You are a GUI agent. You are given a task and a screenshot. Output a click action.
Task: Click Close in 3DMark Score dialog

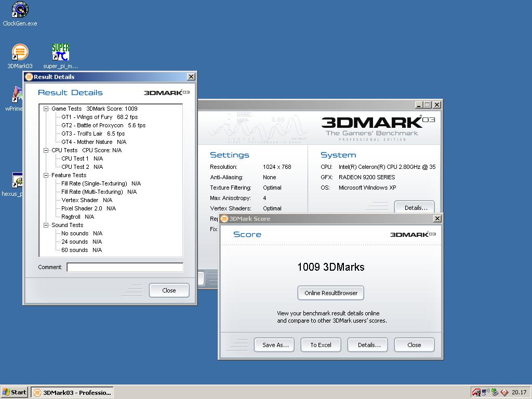(414, 345)
